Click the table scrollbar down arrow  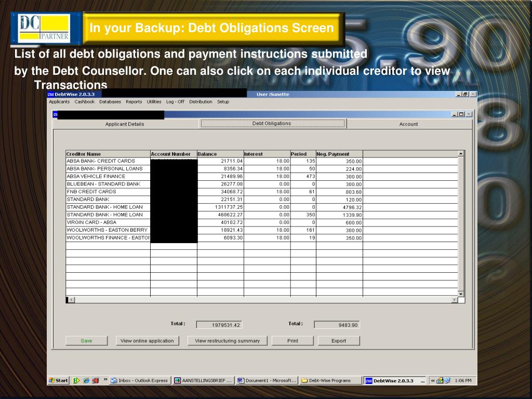461,294
